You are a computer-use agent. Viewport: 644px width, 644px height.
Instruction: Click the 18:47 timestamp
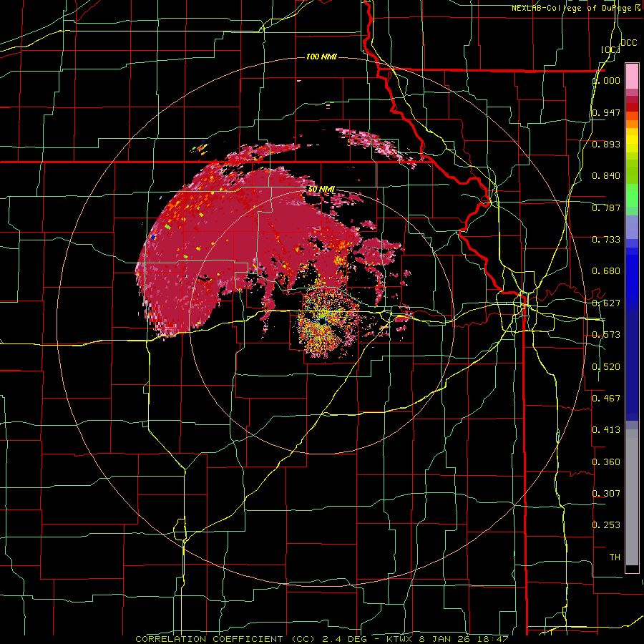tap(494, 639)
